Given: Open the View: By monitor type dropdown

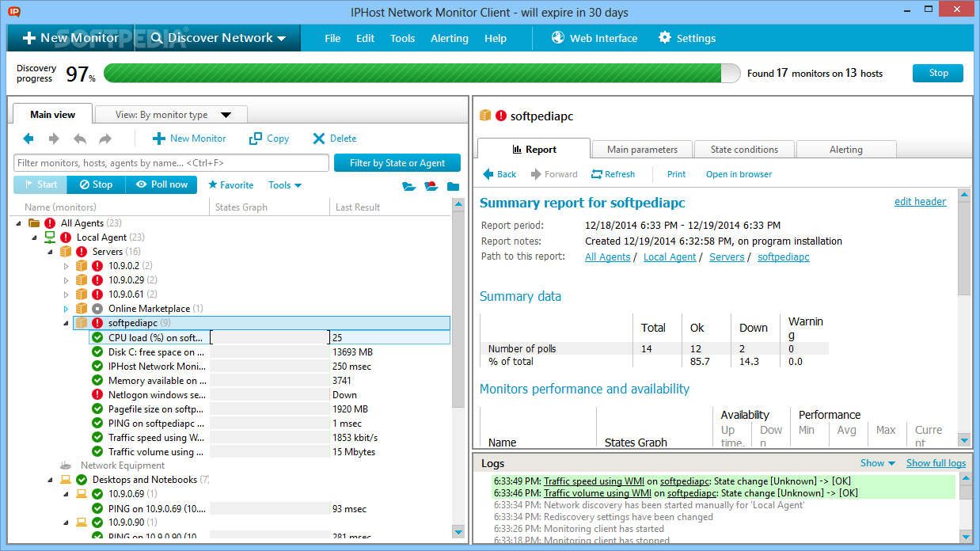Looking at the screenshot, I should [x=172, y=115].
